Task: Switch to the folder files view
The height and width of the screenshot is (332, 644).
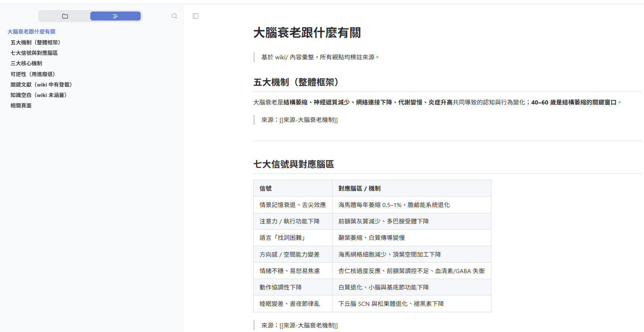Action: pos(65,16)
